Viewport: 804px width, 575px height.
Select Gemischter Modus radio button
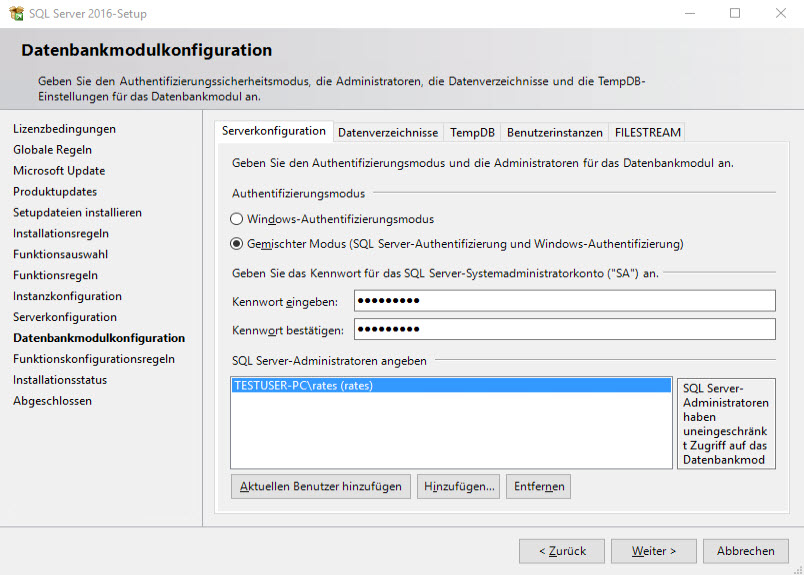point(237,243)
